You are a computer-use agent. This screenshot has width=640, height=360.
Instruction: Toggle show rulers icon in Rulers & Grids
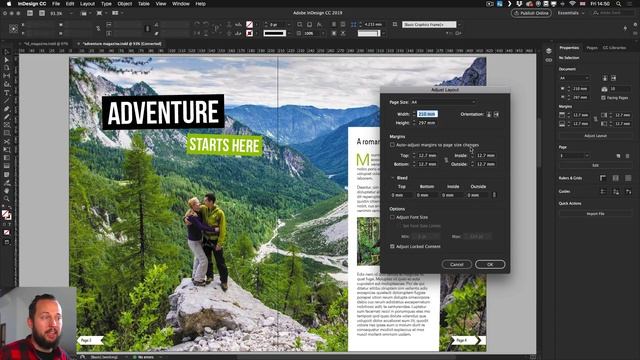tap(603, 178)
